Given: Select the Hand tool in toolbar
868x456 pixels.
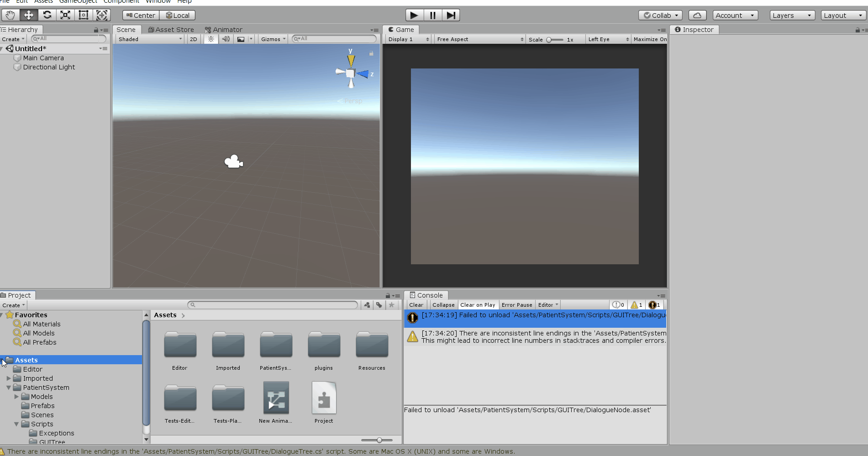Looking at the screenshot, I should pos(10,15).
